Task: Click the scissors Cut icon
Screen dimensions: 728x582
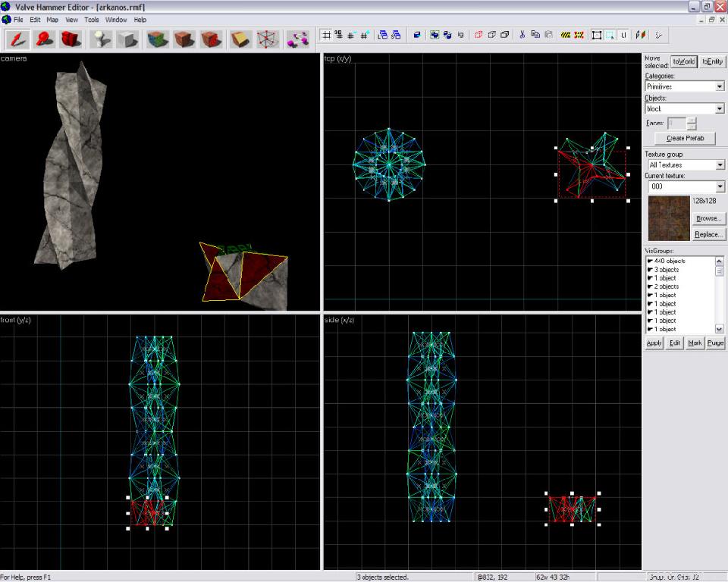Action: 522,35
